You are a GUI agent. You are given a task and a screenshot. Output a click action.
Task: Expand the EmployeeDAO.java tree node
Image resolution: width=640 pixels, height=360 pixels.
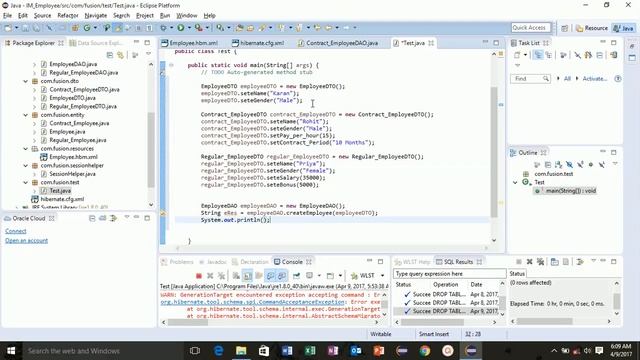point(35,64)
